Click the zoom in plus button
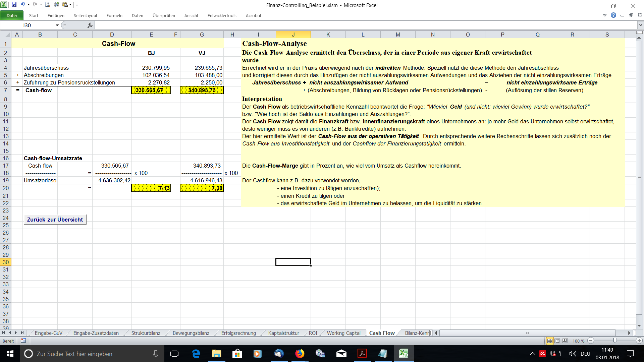 pyautogui.click(x=639, y=341)
